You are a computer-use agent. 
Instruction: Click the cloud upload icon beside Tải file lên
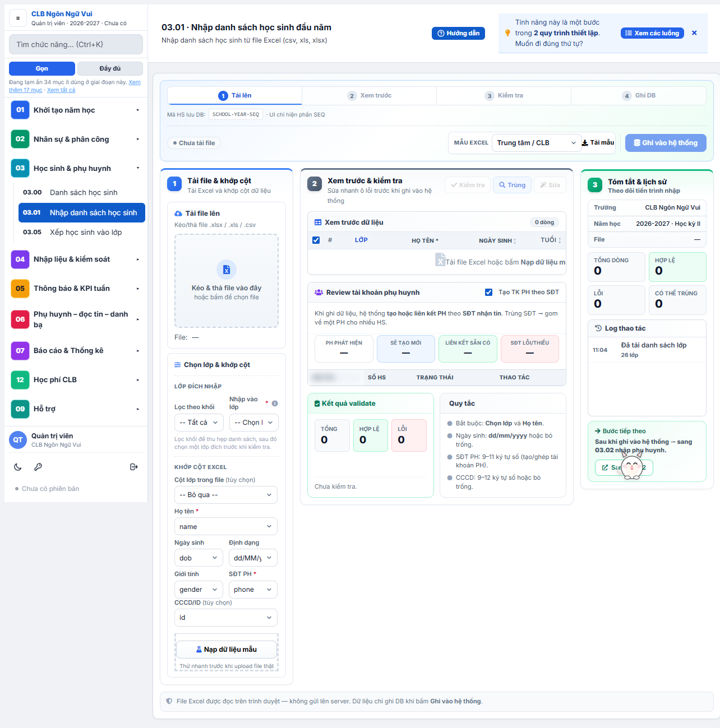(x=178, y=214)
